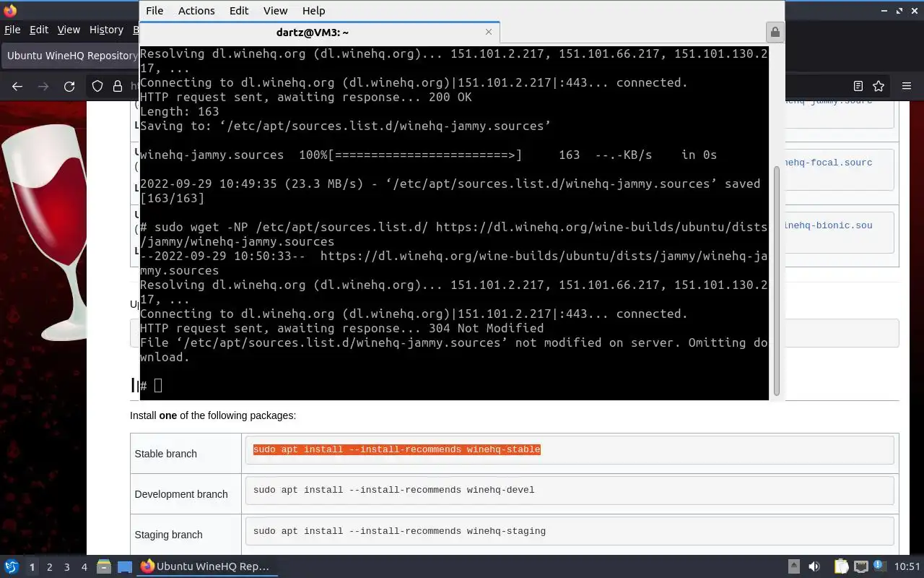Open the Firefox hamburger menu
Image resolution: width=924 pixels, height=578 pixels.
coord(907,86)
